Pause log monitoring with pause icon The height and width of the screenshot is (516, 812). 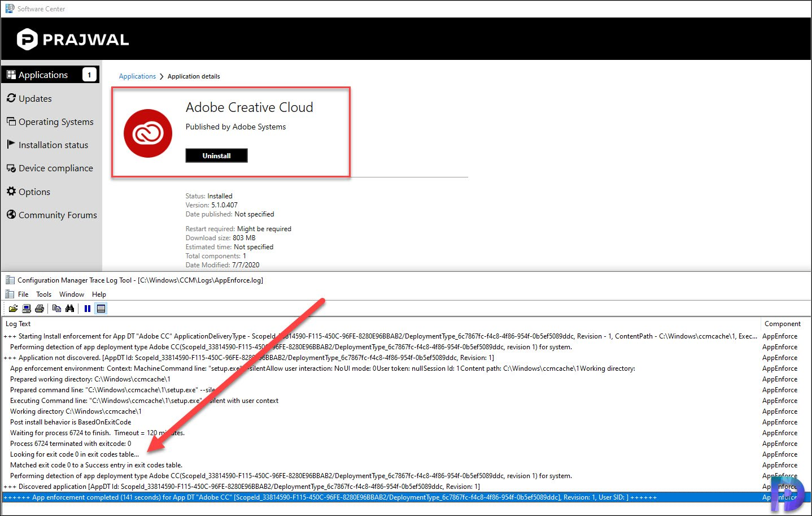click(x=87, y=309)
